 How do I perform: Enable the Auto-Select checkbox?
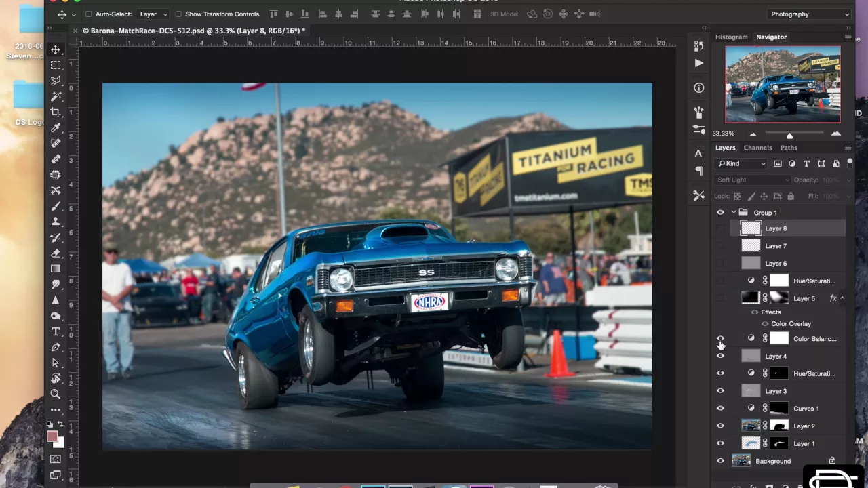pyautogui.click(x=89, y=14)
